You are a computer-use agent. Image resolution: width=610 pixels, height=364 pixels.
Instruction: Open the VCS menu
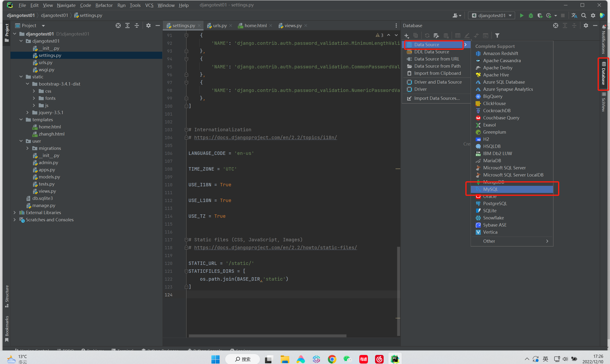point(149,5)
